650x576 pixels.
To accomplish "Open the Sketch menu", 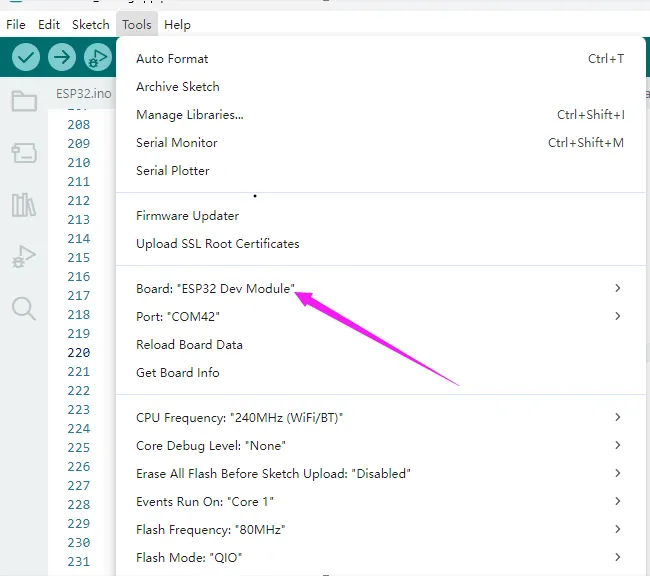I will [x=90, y=24].
